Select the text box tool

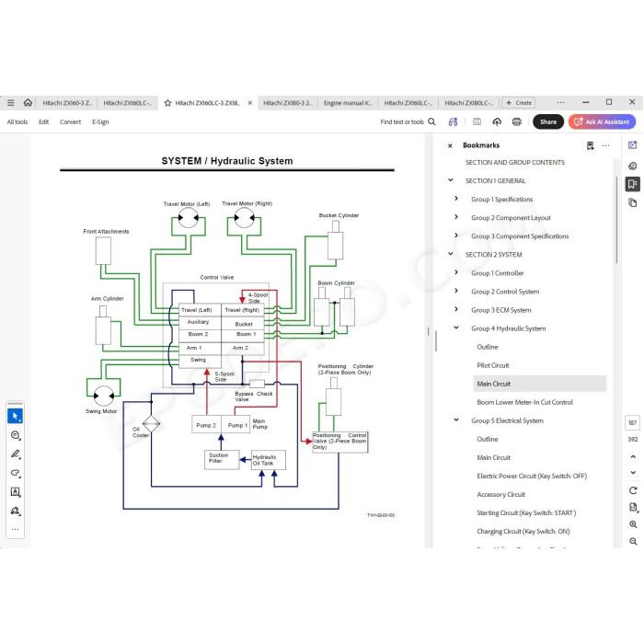(16, 491)
